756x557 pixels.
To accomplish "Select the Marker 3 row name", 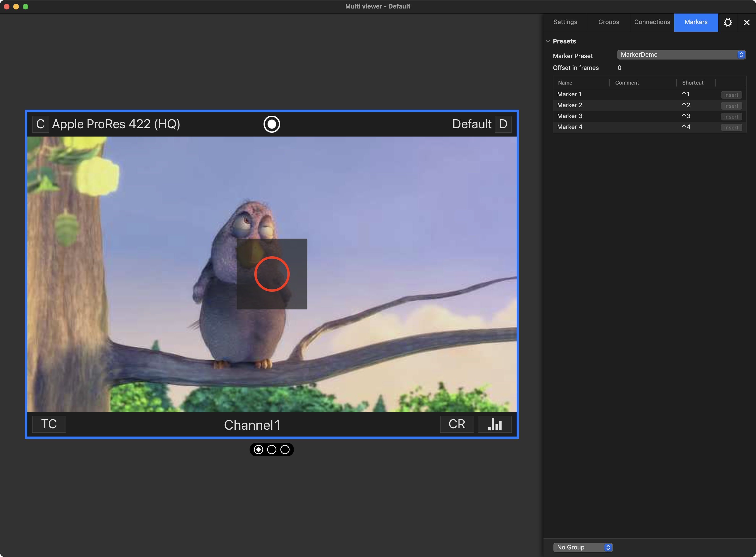I will tap(569, 116).
